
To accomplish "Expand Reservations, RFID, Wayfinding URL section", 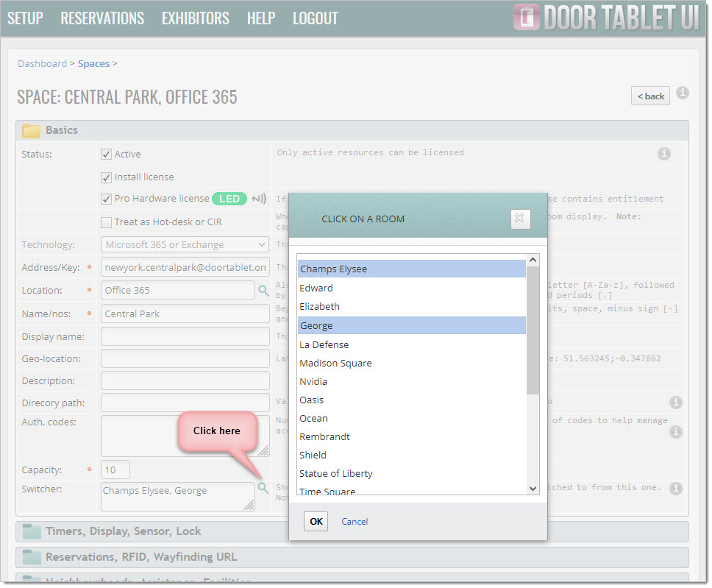I will point(141,557).
